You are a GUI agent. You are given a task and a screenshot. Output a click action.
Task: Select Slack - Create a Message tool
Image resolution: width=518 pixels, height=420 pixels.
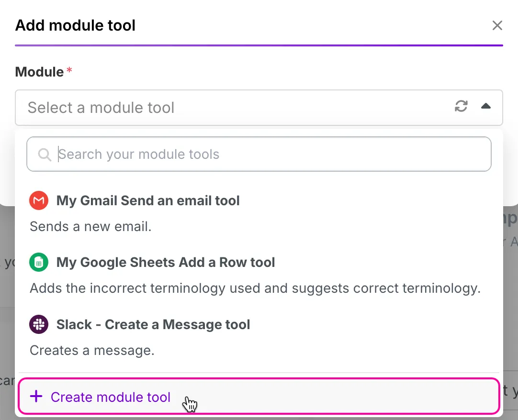[259, 337]
